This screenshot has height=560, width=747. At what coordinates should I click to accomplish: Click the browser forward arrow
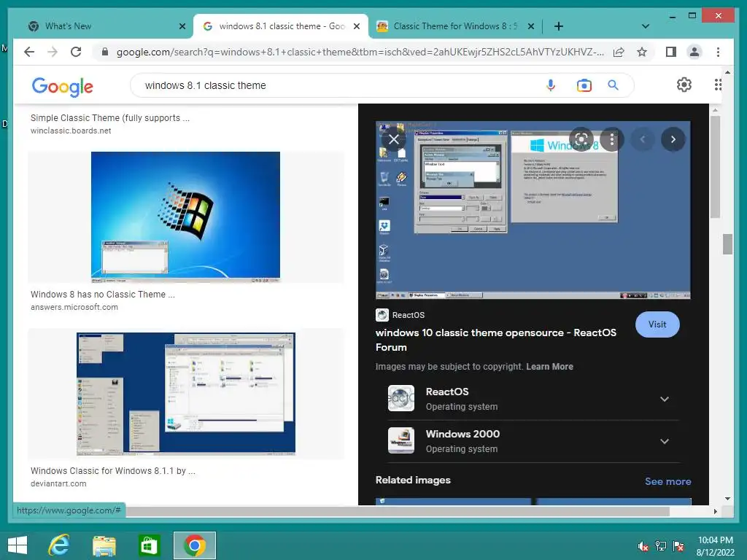coord(53,52)
